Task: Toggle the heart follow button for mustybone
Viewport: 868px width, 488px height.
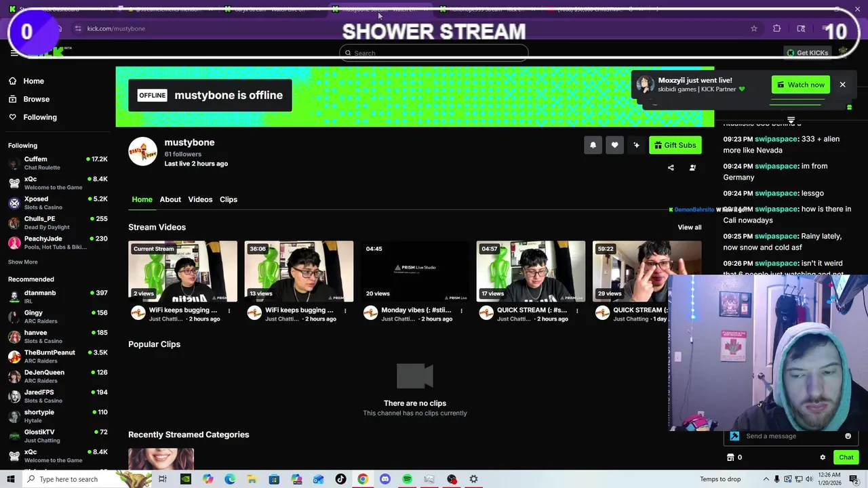Action: (614, 145)
